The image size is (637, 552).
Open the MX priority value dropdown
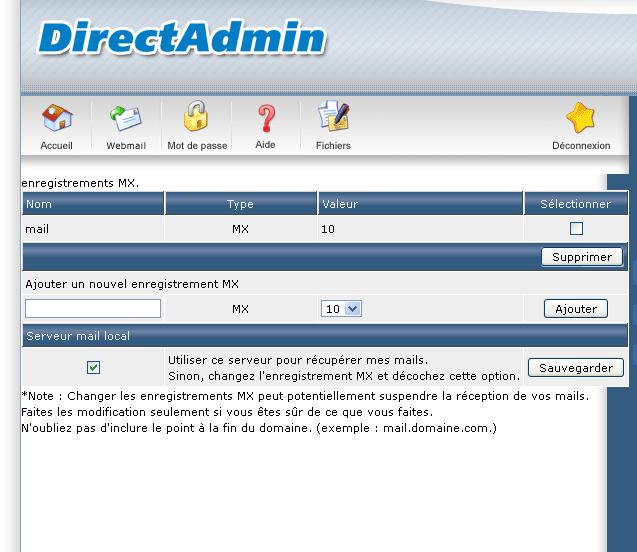click(x=341, y=309)
